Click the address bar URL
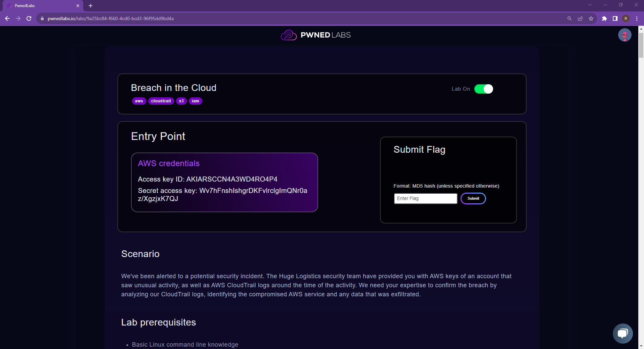This screenshot has height=349, width=644. [x=111, y=18]
